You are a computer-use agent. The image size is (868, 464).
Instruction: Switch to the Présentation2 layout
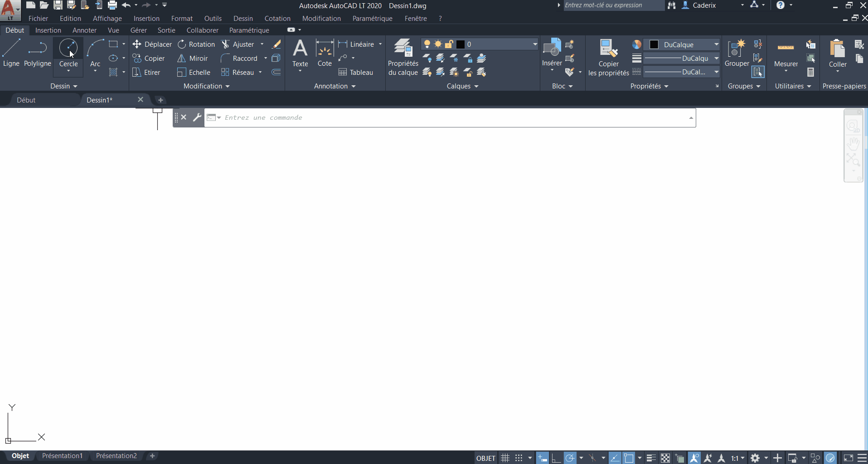coord(116,455)
